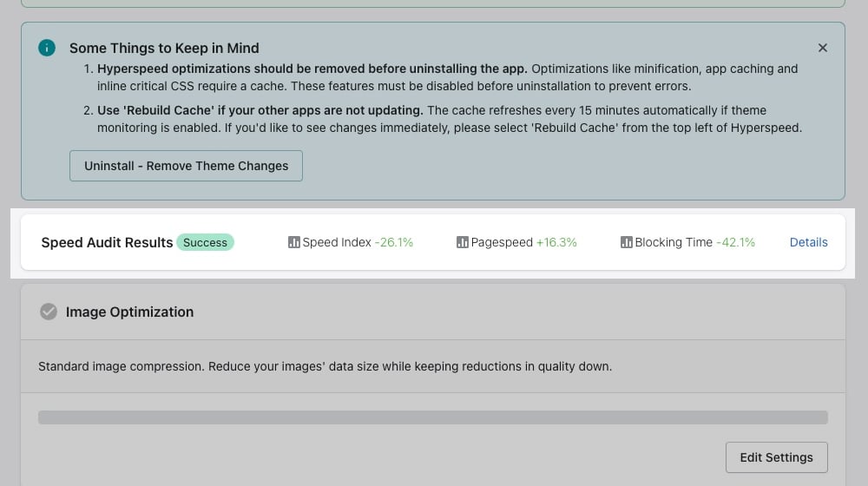Select the Image Optimization section heading
Screen dimensions: 868x486
(129, 312)
